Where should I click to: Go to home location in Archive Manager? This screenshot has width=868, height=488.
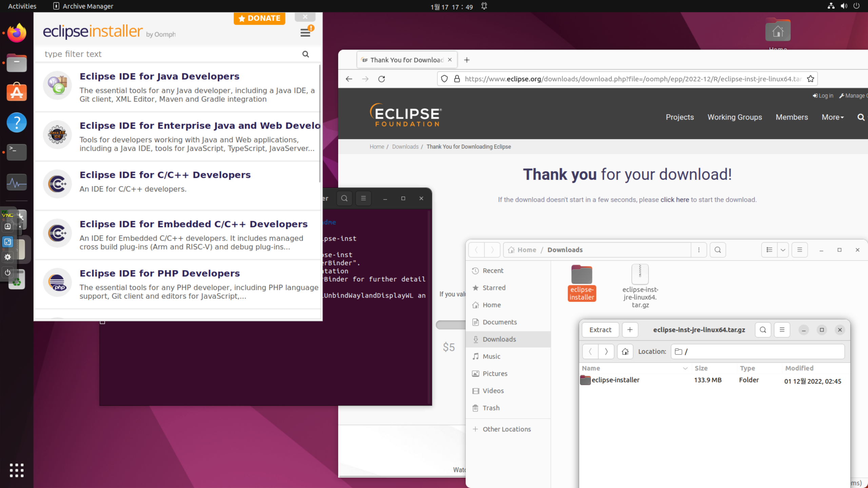click(625, 352)
